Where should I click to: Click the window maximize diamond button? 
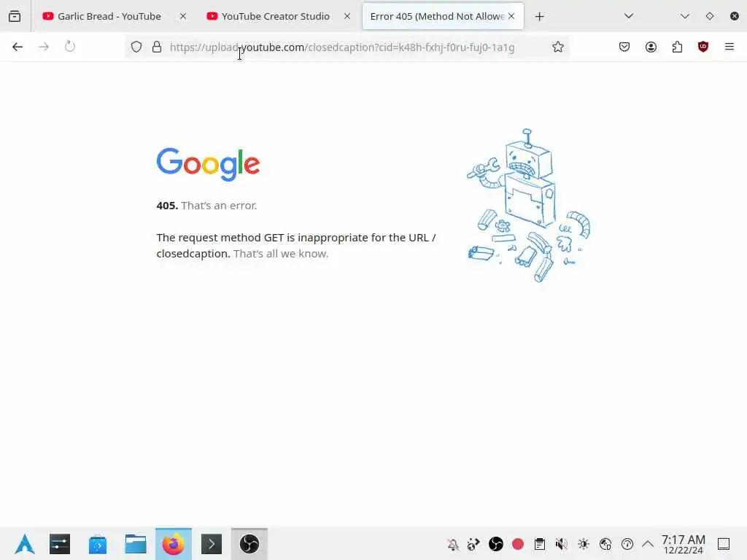(710, 16)
